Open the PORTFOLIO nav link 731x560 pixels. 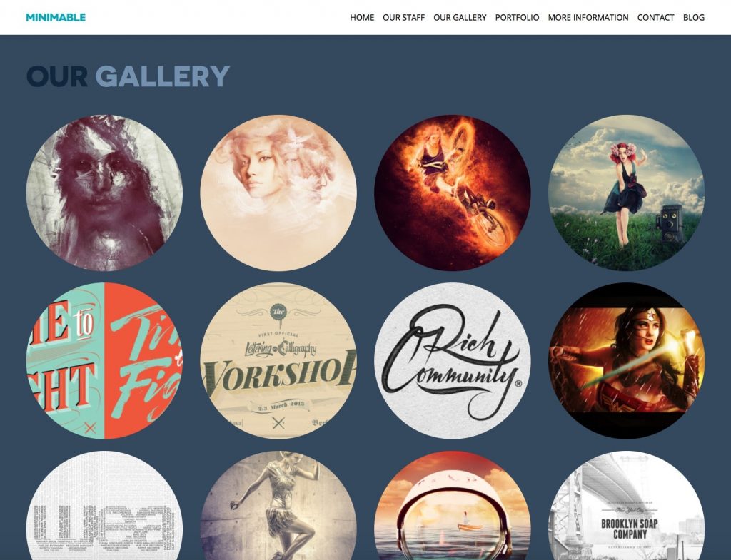click(x=517, y=18)
